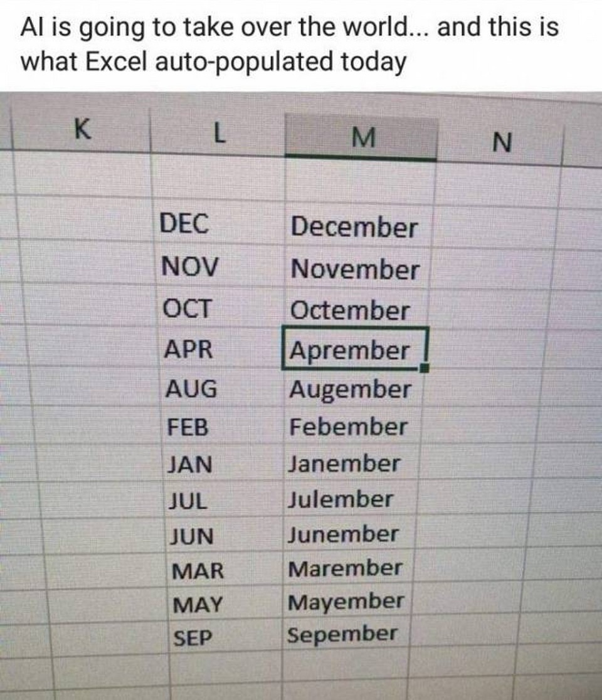Select the cell containing December
Viewport: 602px width, 700px height.
[x=359, y=226]
